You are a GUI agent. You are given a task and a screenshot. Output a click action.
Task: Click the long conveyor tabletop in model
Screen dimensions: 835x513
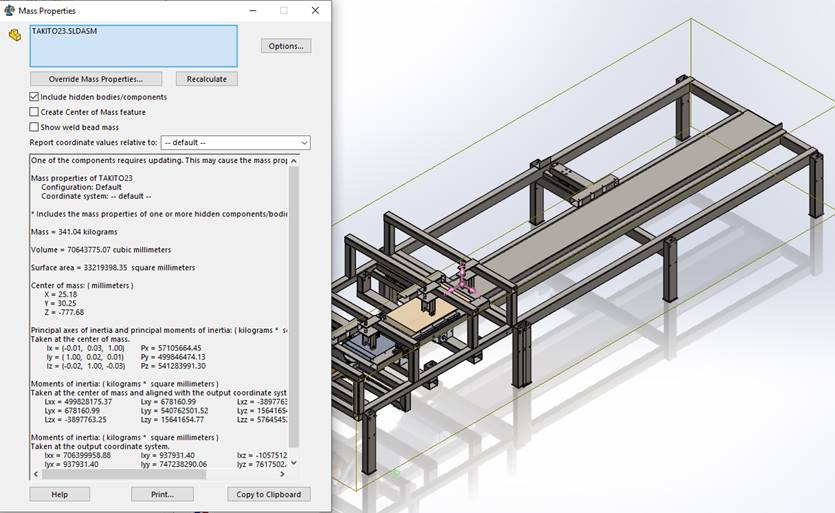(x=640, y=190)
